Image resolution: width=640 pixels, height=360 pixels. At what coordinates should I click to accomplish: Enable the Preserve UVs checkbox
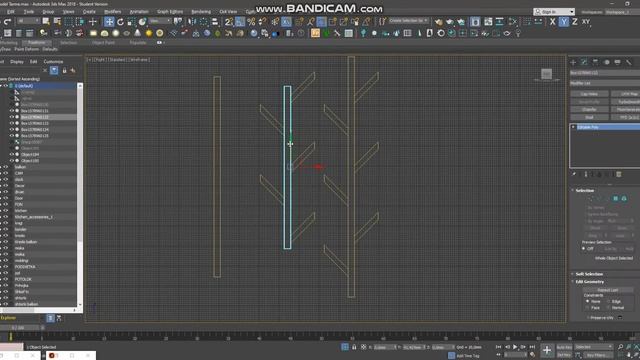588,318
